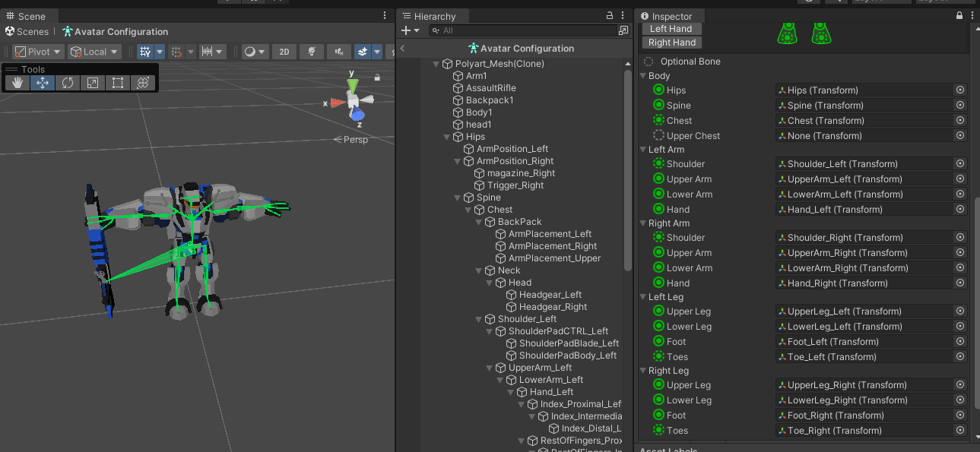Click the Upper Chest dotted bone indicator

[659, 135]
